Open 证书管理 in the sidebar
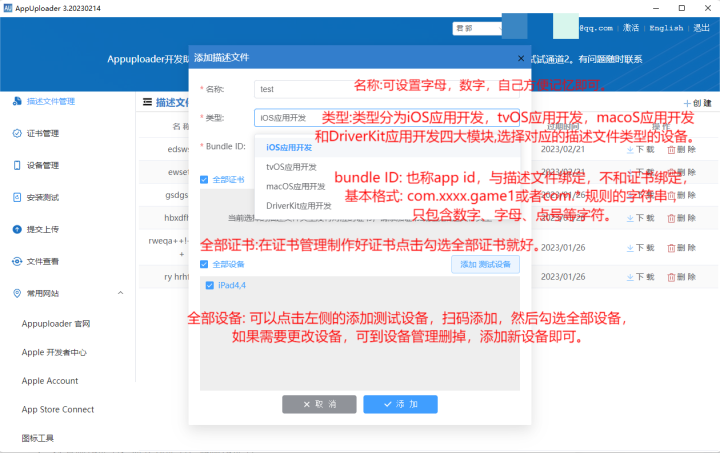 pos(42,134)
